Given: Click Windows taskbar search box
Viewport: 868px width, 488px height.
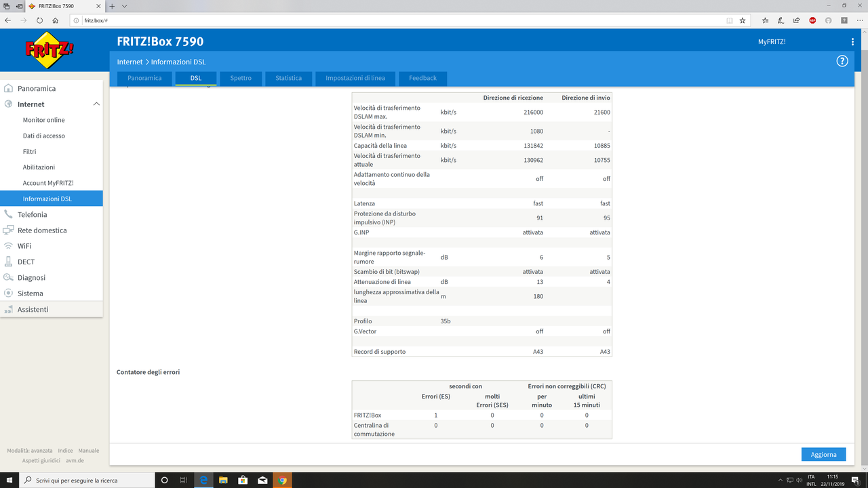Looking at the screenshot, I should 87,480.
